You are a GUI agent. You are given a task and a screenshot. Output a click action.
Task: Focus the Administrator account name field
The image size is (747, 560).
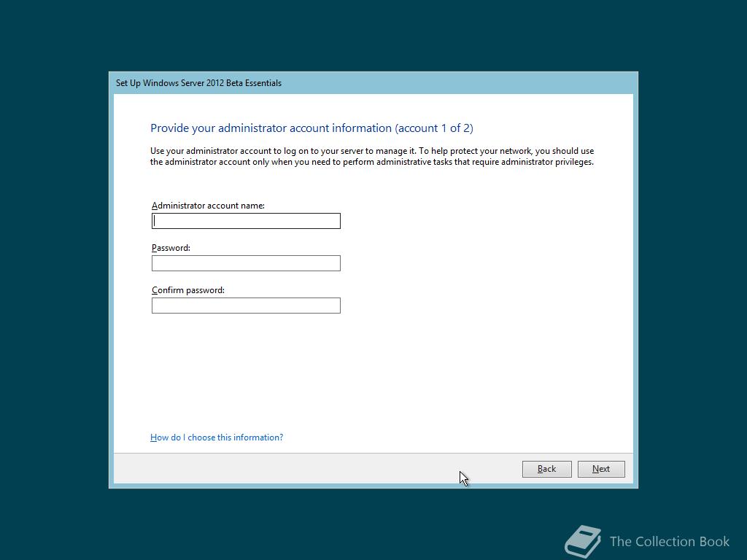[246, 221]
